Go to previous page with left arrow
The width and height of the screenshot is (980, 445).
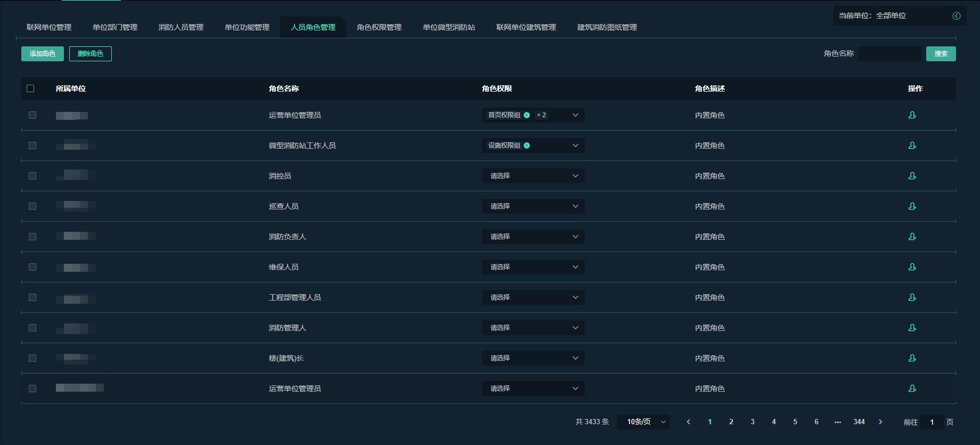click(688, 422)
